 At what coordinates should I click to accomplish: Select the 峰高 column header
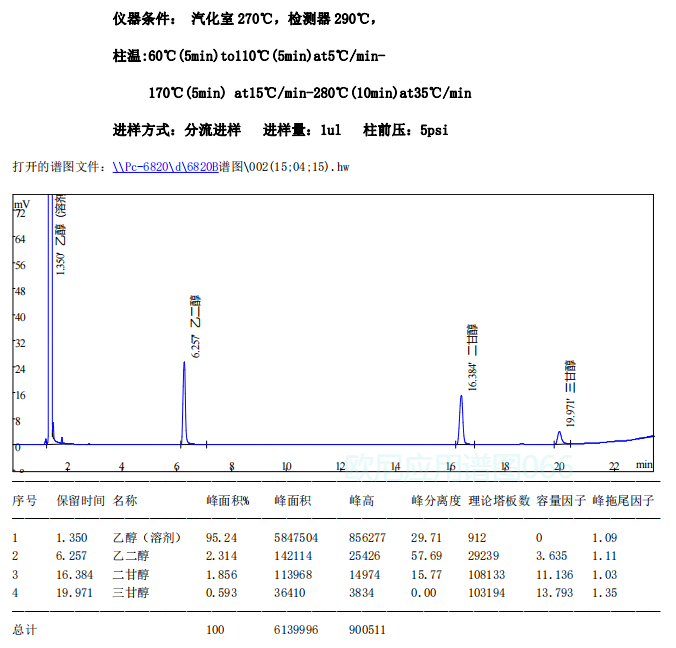[x=360, y=500]
